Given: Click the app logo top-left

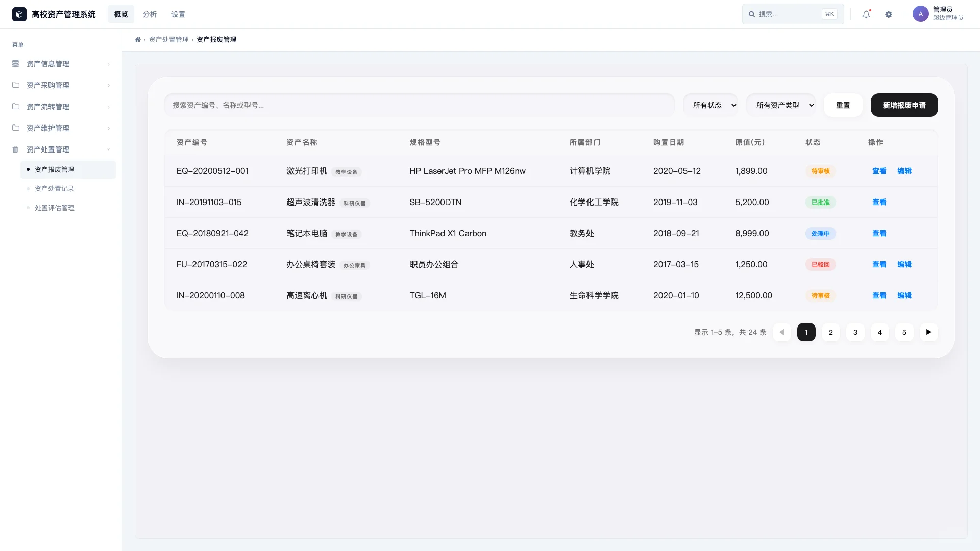Looking at the screenshot, I should (19, 14).
